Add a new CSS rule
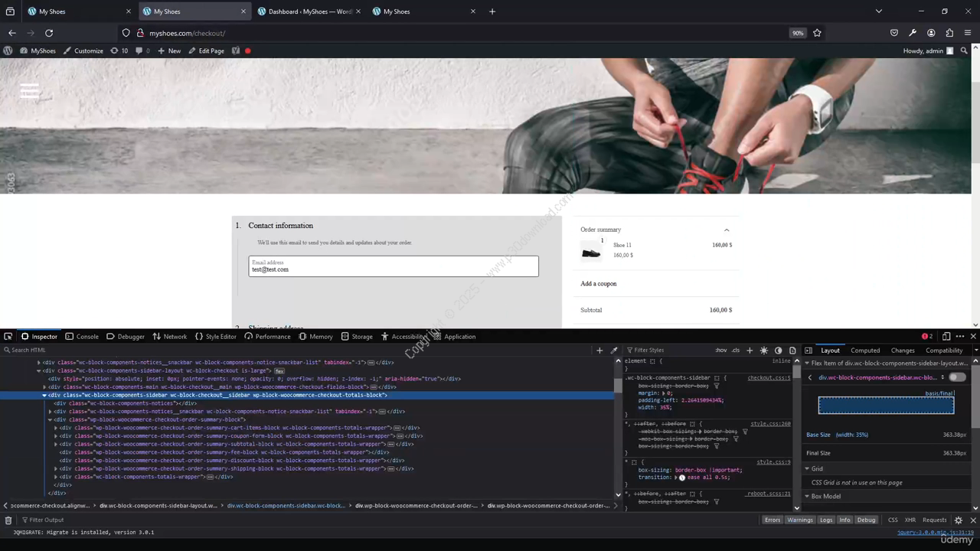This screenshot has width=980, height=551. tap(750, 350)
